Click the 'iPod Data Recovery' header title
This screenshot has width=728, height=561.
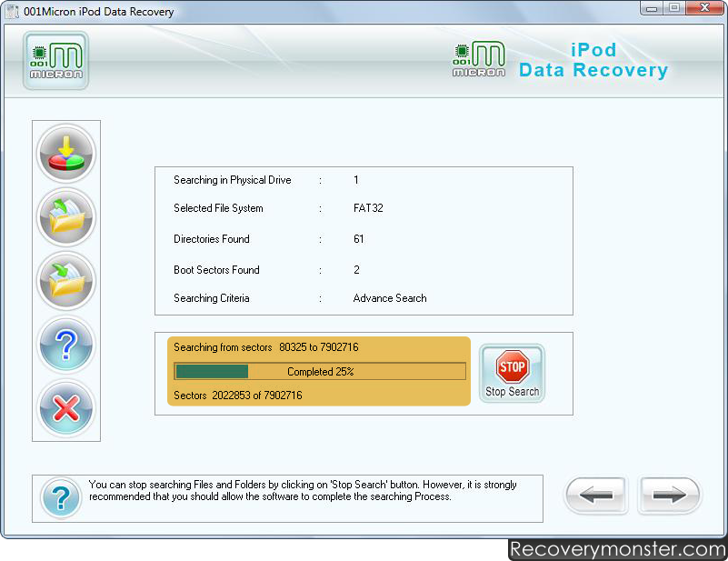[593, 60]
